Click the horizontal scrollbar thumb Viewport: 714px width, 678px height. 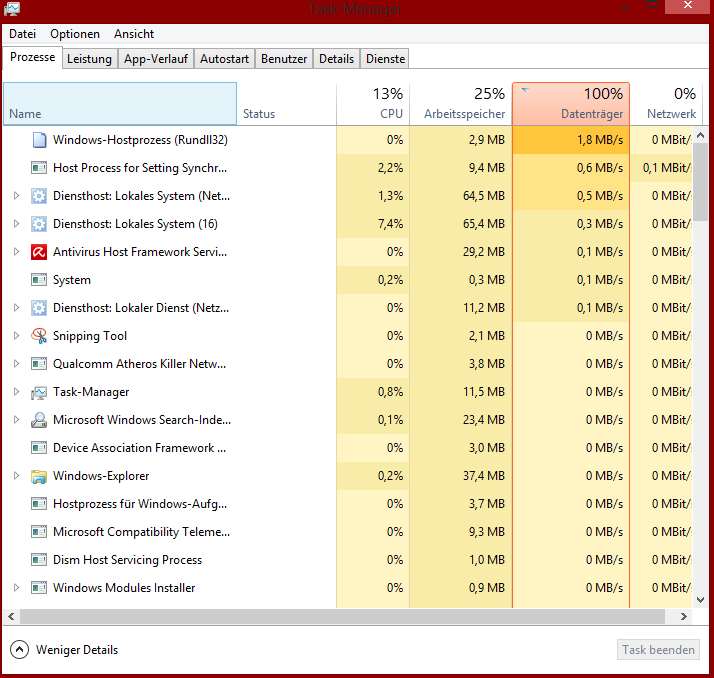click(342, 617)
